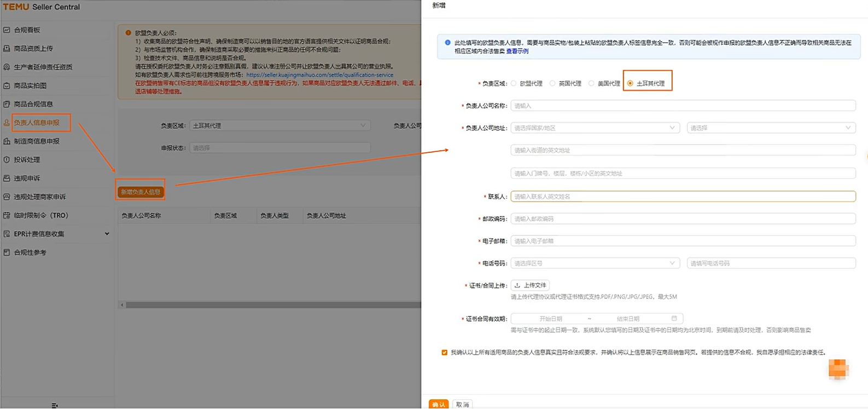Click the calendar icon in 证书合同有效期
Image resolution: width=868 pixels, height=409 pixels.
click(674, 318)
